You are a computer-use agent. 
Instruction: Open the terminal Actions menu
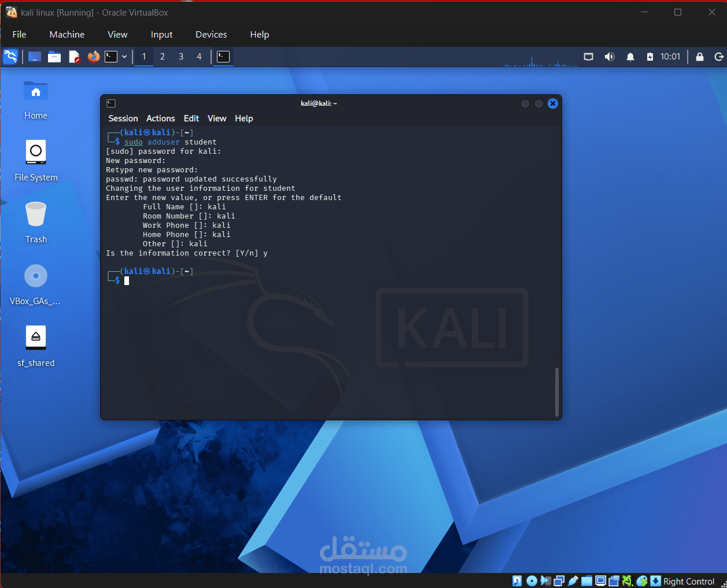coord(161,119)
